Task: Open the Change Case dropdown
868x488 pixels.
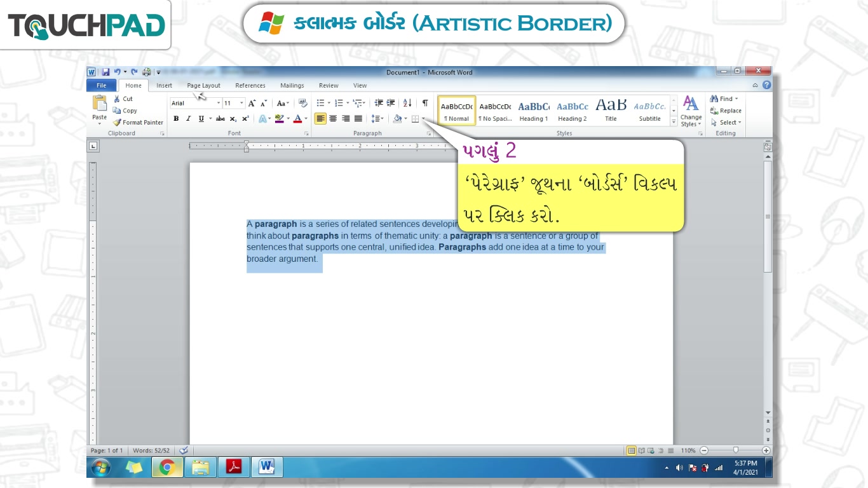Action: (x=283, y=103)
